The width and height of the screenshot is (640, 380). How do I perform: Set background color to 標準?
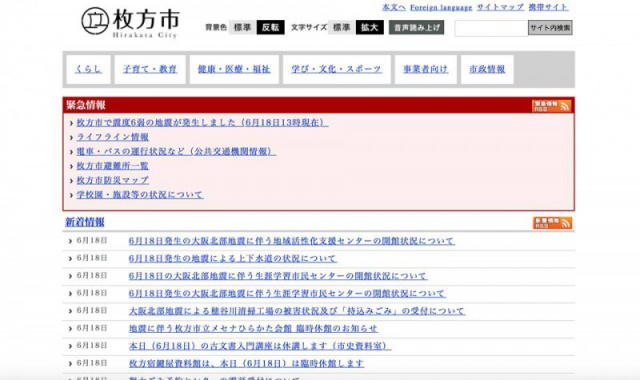point(242,27)
